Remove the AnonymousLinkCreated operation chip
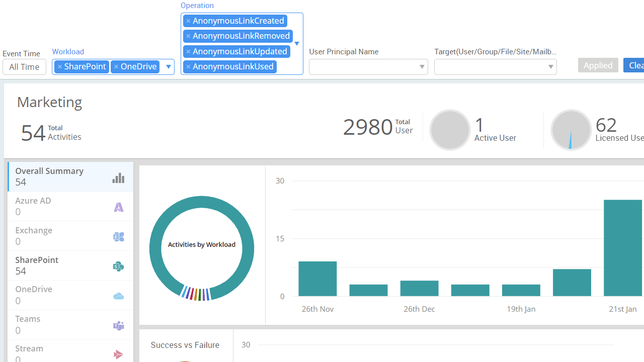Image resolution: width=644 pixels, height=362 pixels. point(189,21)
